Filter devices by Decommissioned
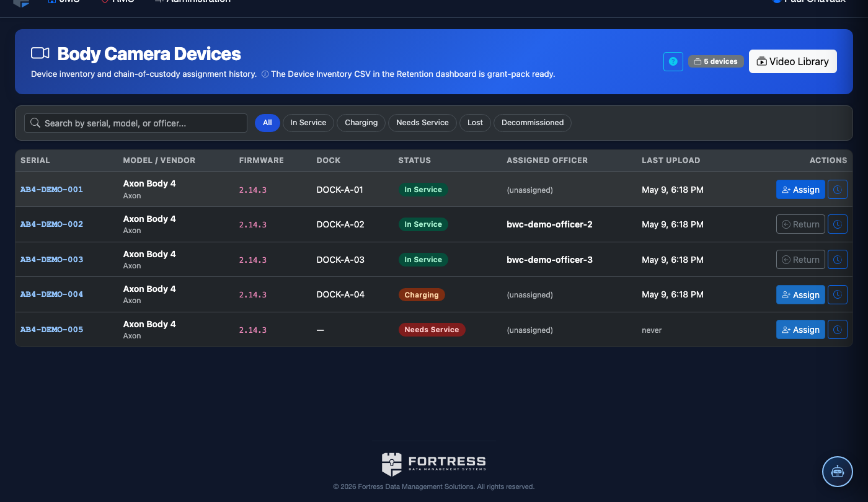The height and width of the screenshot is (502, 868). point(533,123)
